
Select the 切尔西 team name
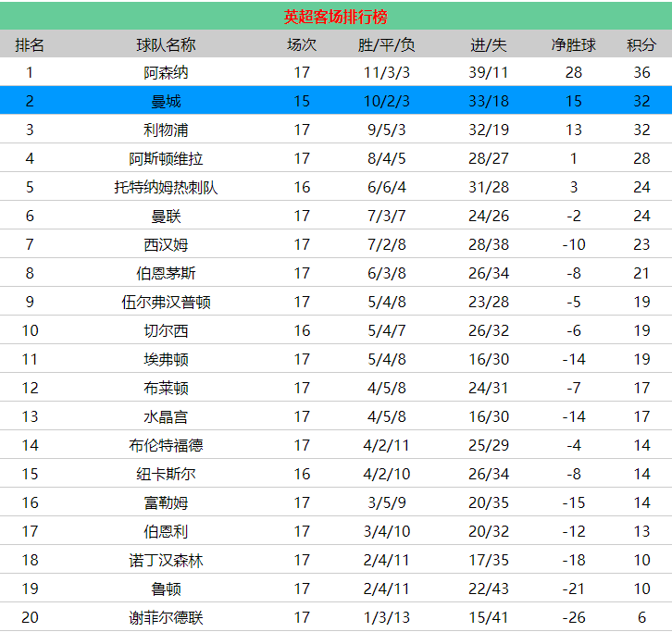[x=166, y=330]
